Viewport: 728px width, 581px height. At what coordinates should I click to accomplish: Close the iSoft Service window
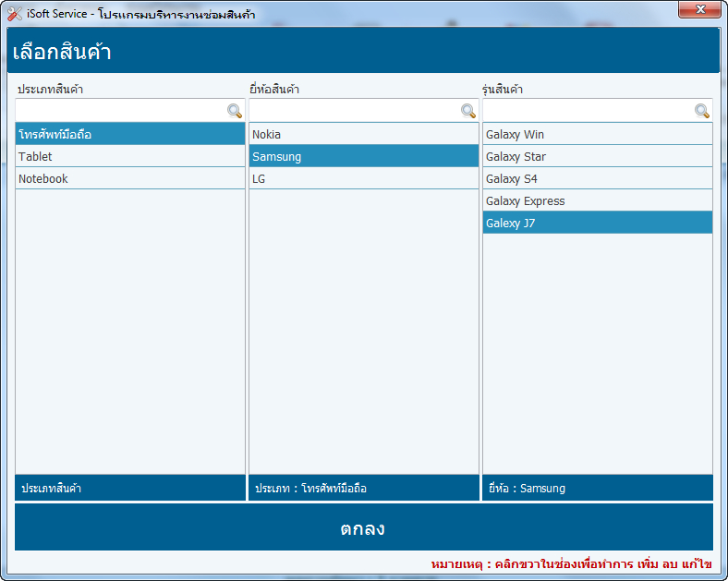(x=699, y=9)
